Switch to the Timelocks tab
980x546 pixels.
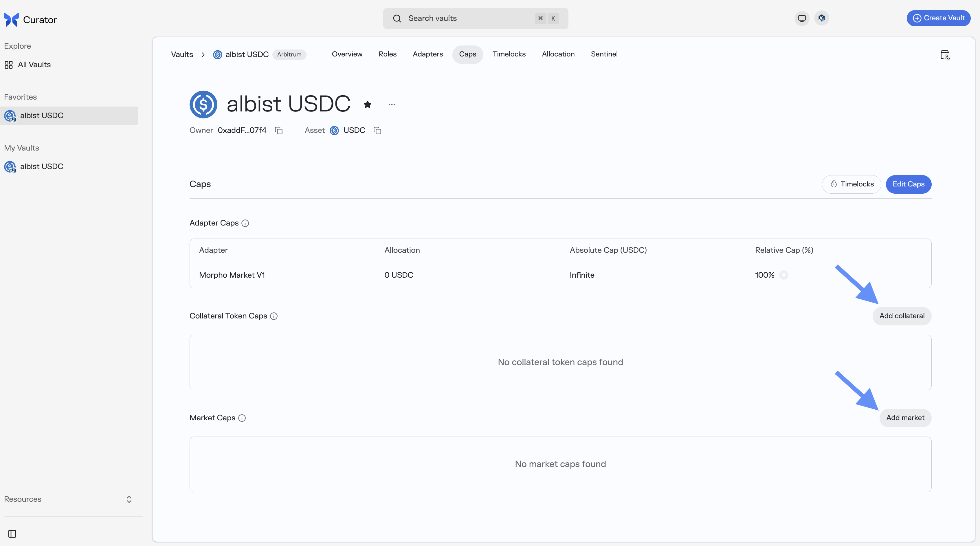coord(509,54)
